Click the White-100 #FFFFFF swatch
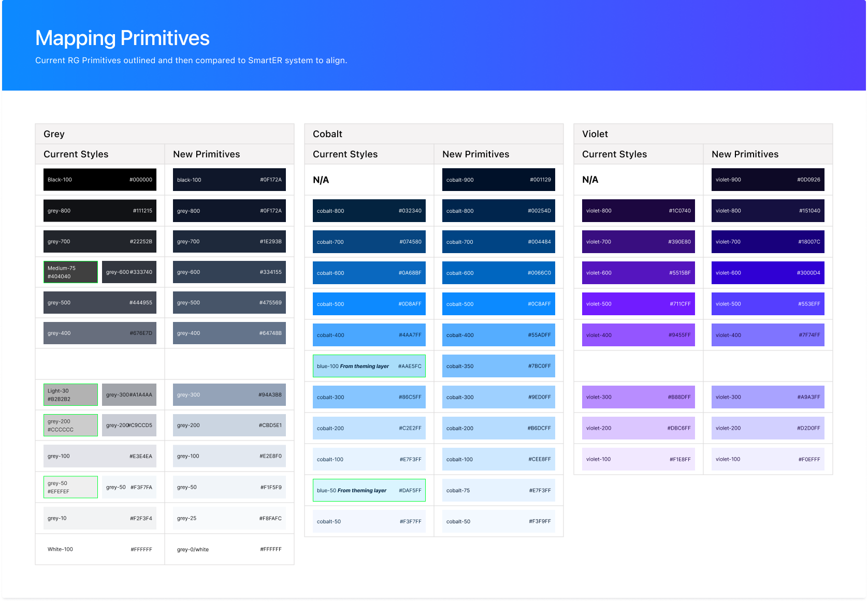This screenshot has width=868, height=602. [x=100, y=549]
